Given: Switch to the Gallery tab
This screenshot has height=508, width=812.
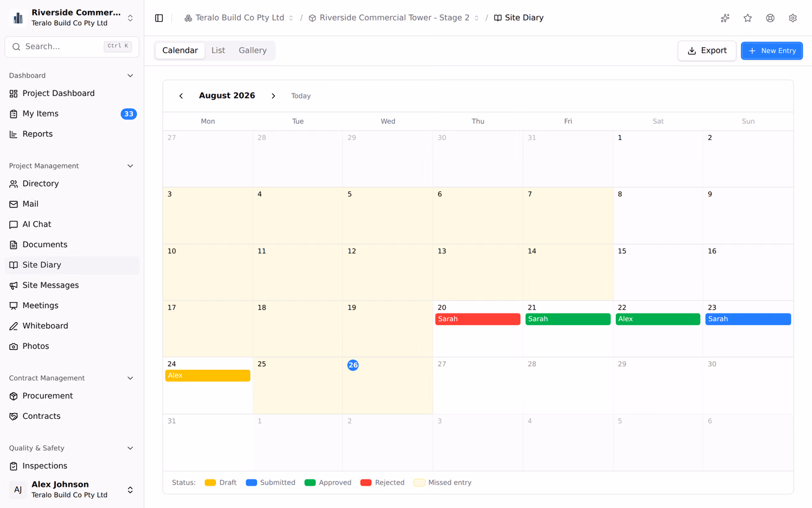Looking at the screenshot, I should tap(253, 51).
